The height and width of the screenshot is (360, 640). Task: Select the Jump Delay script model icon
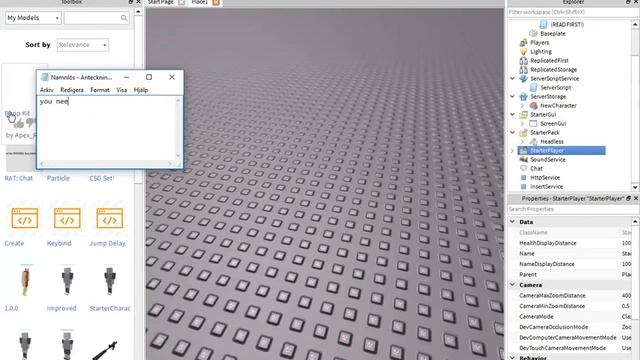tap(109, 218)
